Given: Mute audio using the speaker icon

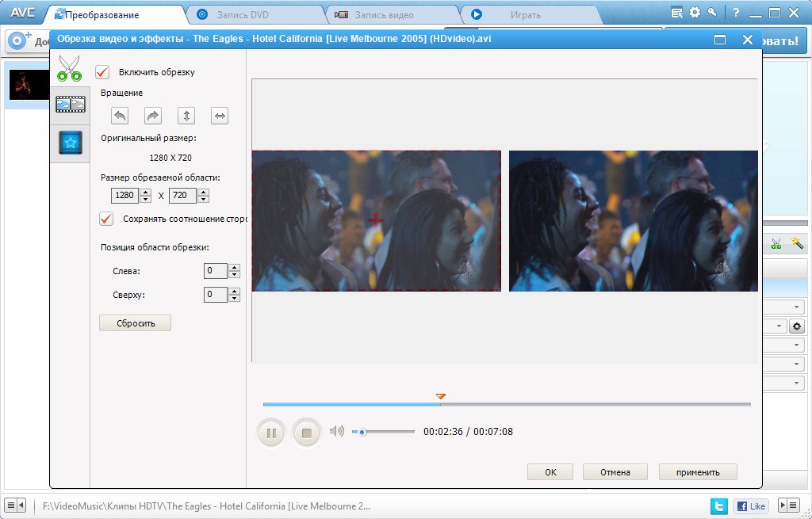Looking at the screenshot, I should coord(337,432).
